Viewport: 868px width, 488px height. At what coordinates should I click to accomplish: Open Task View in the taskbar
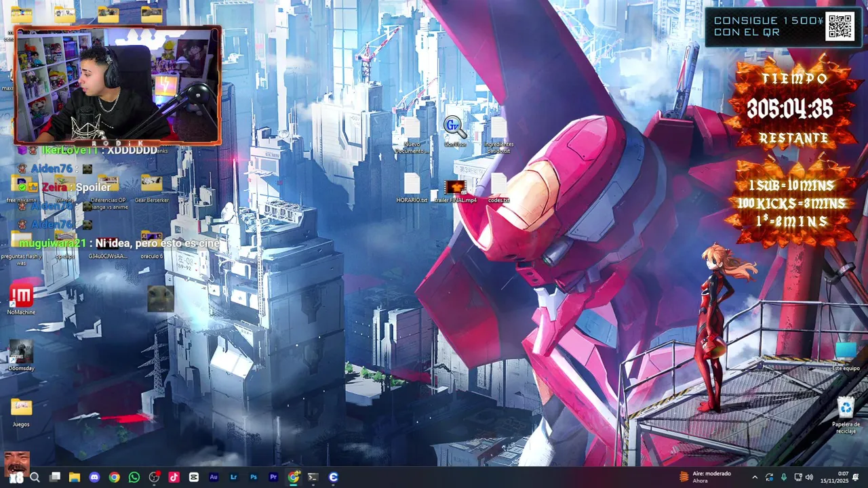click(55, 477)
